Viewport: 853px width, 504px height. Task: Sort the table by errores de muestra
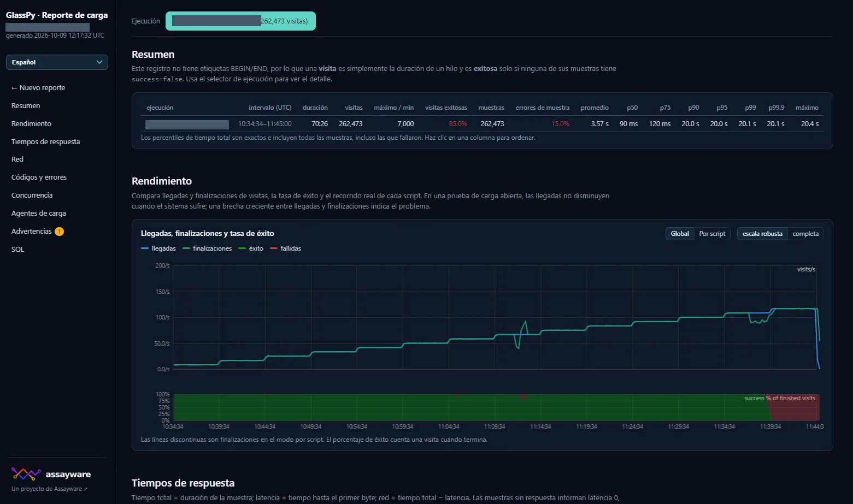tap(542, 108)
